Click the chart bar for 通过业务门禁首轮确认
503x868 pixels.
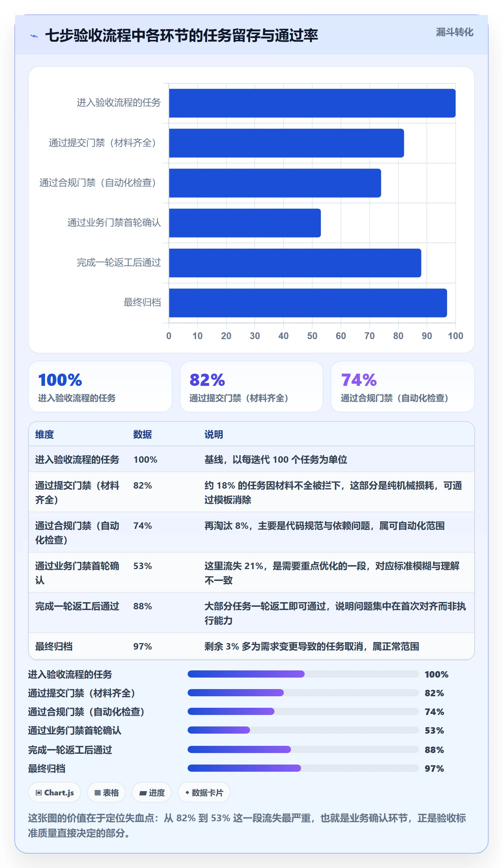click(245, 223)
